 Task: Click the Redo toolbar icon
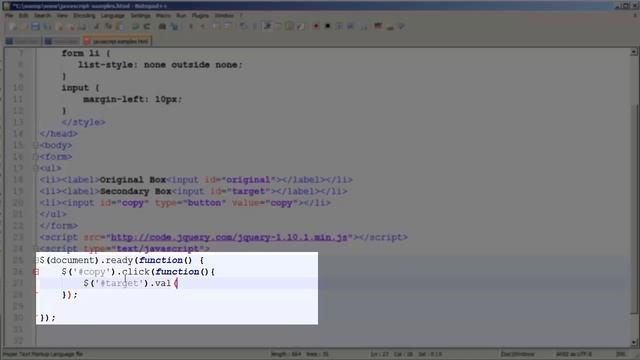click(147, 27)
